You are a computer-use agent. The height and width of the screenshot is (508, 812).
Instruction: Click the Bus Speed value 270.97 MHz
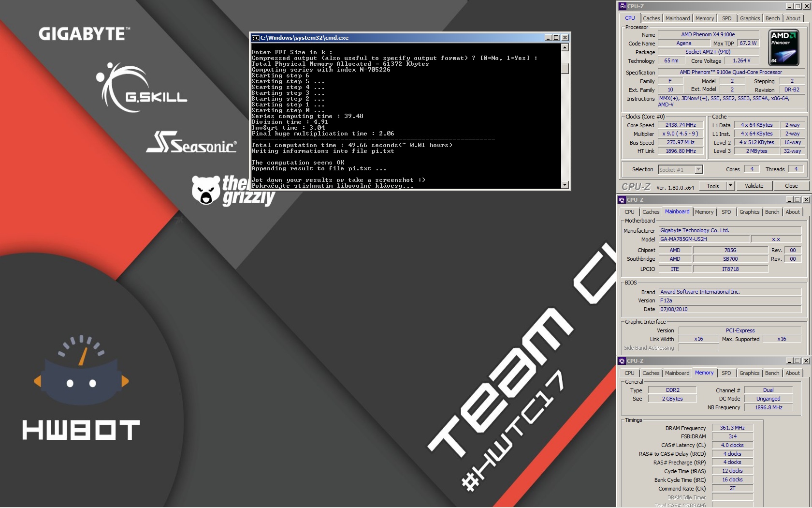click(681, 142)
